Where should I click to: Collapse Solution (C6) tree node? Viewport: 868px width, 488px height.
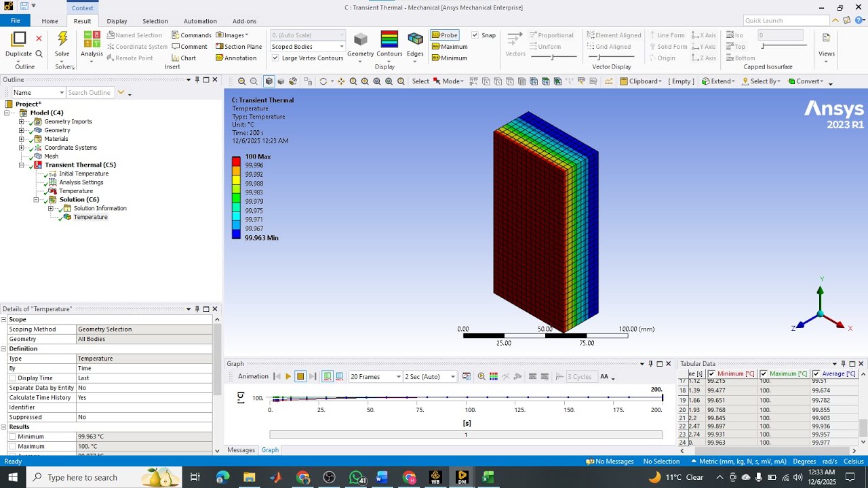coord(36,200)
